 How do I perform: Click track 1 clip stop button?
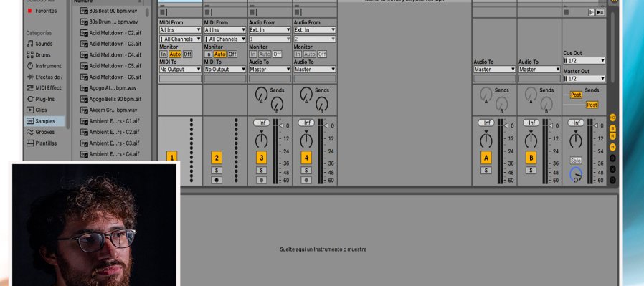162,12
